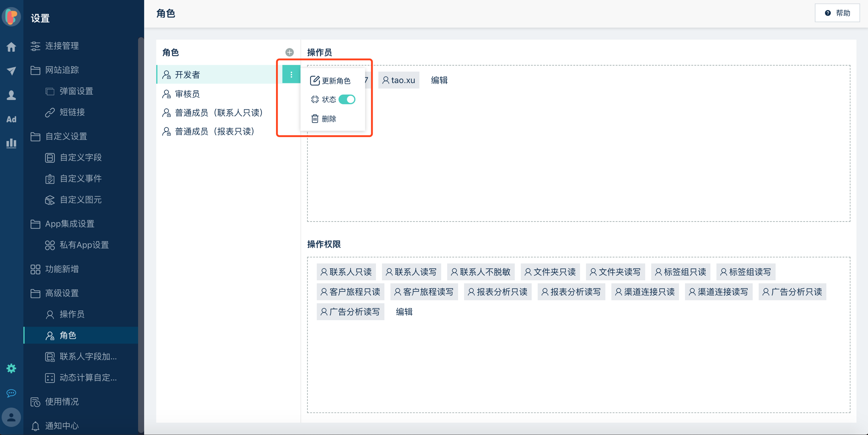868x435 pixels.
Task: Open the bar chart reports icon
Action: (11, 143)
